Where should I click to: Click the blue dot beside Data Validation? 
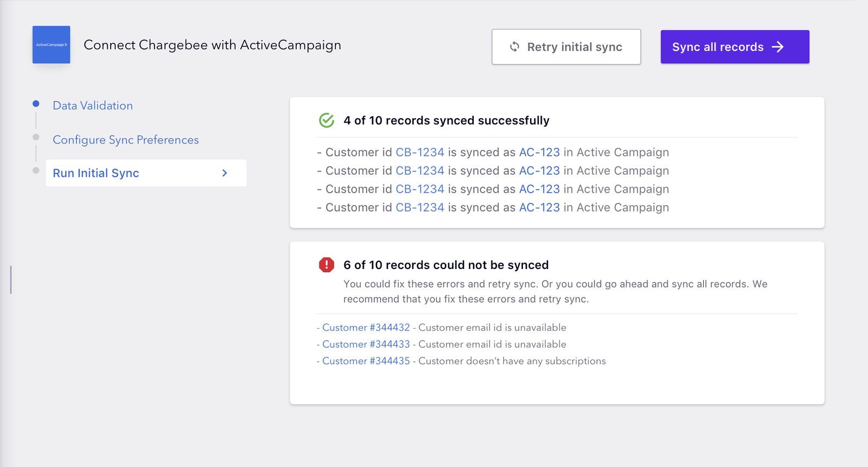[36, 104]
